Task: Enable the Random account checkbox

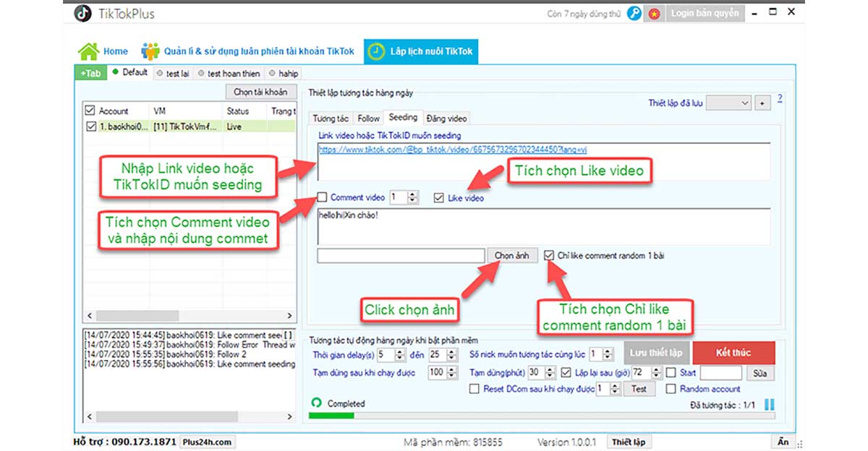Action: click(671, 389)
